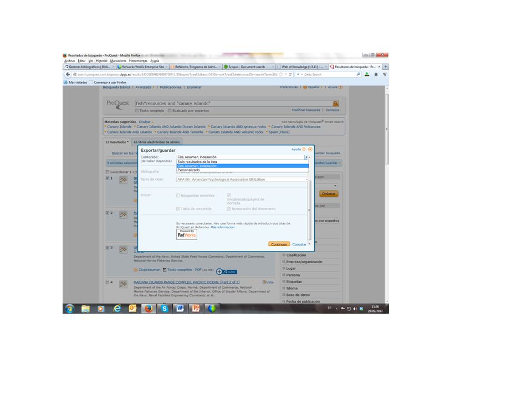The height and width of the screenshot is (399, 532).
Task: Open the Marcadores menu
Action: [x=118, y=61]
